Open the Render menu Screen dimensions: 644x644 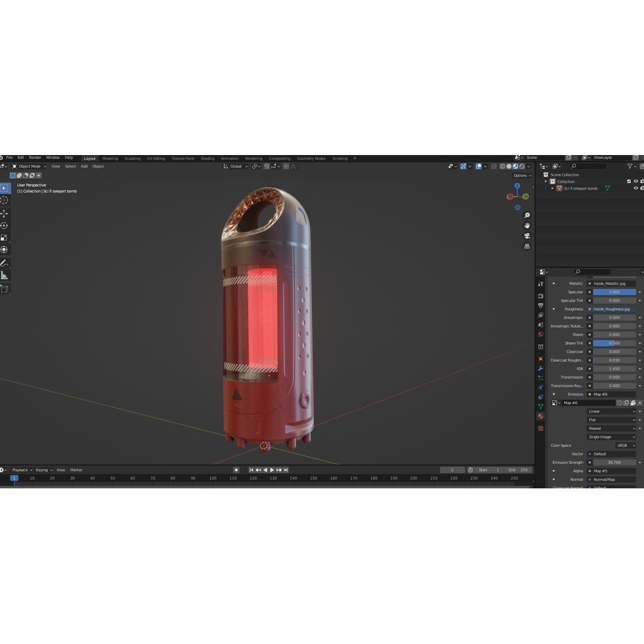pyautogui.click(x=35, y=157)
